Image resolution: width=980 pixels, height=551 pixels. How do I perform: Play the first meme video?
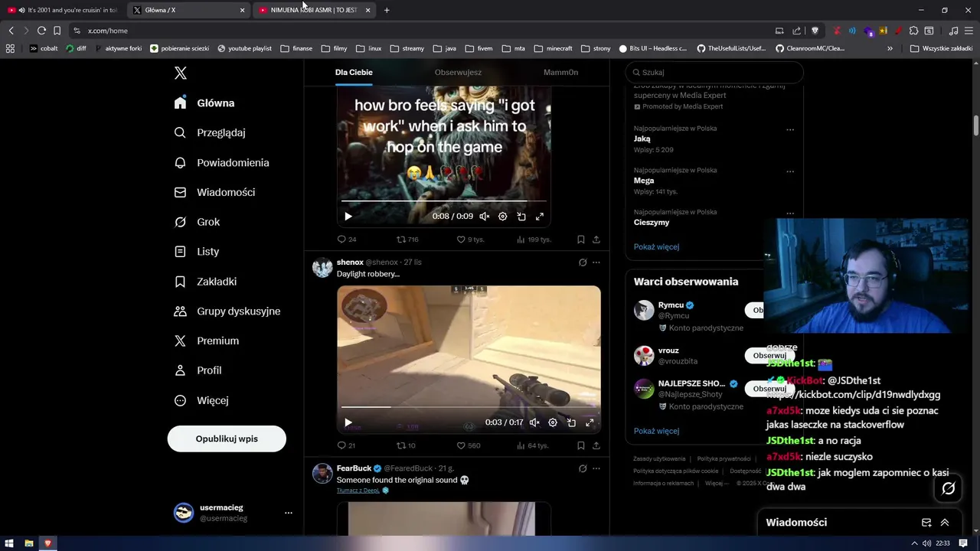coord(348,217)
